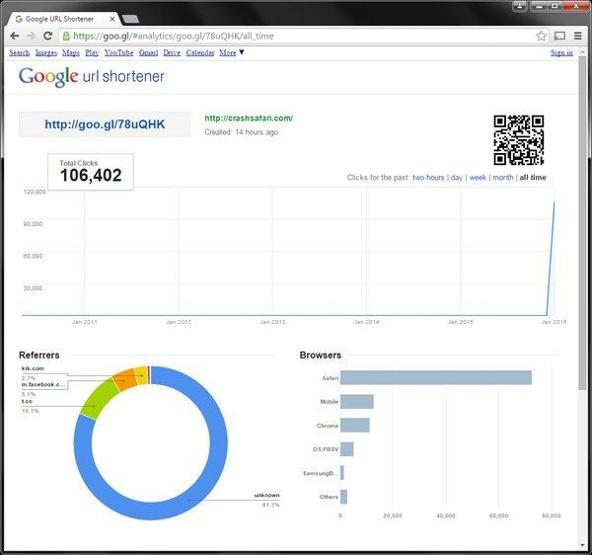Open the crashsafari.com destination link

249,118
